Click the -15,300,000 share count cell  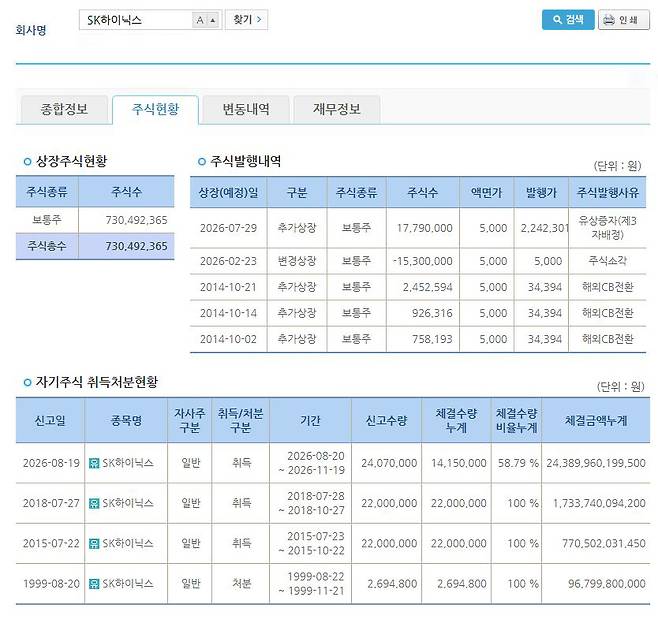coord(423,261)
